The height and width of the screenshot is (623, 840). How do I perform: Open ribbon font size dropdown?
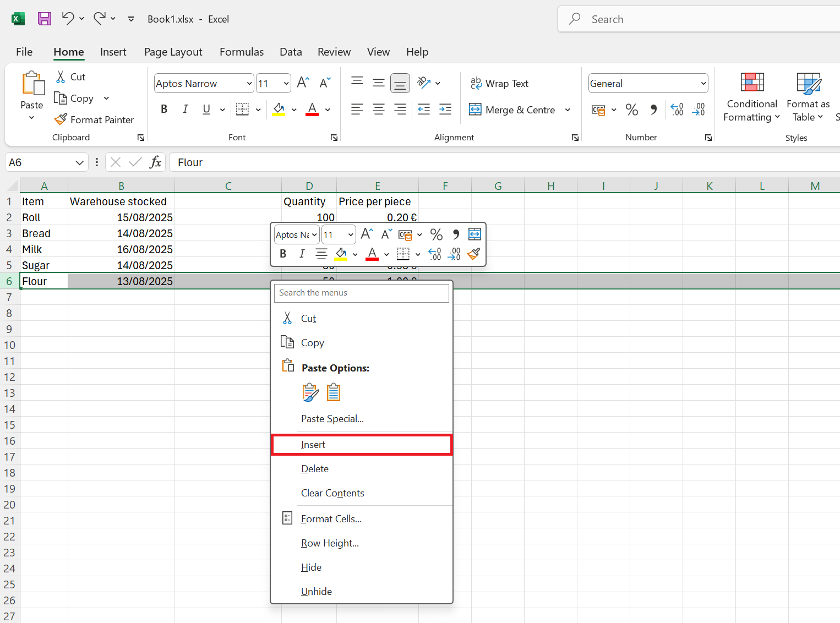click(x=286, y=84)
